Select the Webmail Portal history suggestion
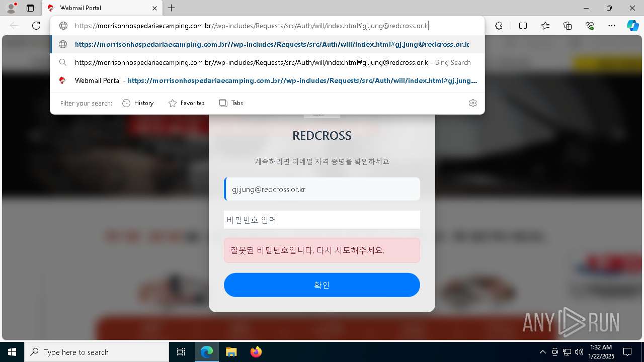 pyautogui.click(x=268, y=80)
